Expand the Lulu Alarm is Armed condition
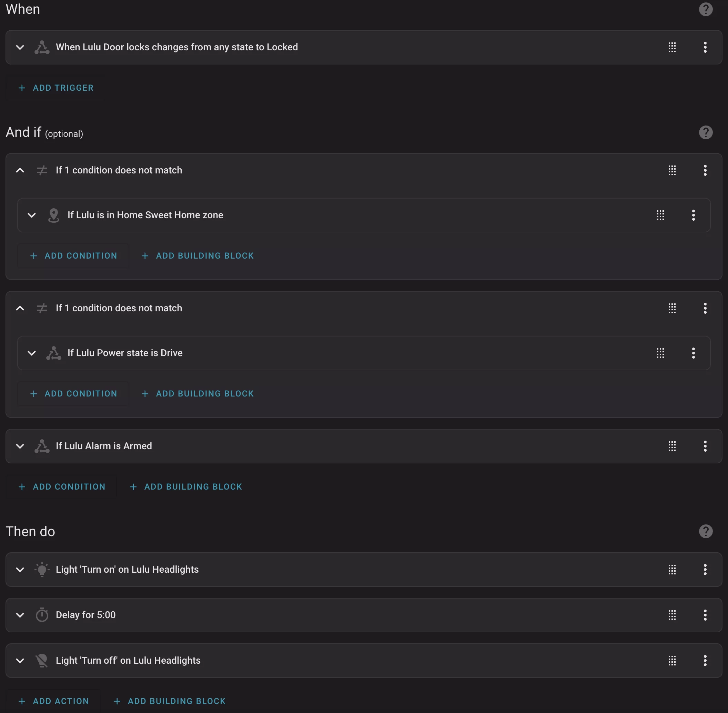Image resolution: width=728 pixels, height=713 pixels. tap(20, 446)
